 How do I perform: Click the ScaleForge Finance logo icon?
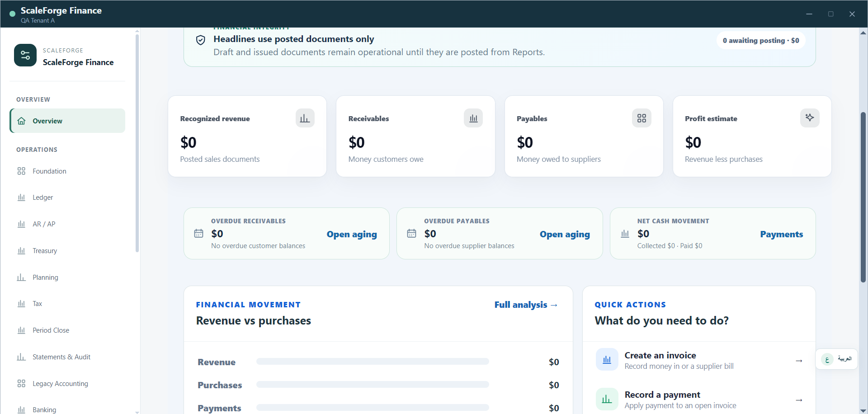point(25,55)
